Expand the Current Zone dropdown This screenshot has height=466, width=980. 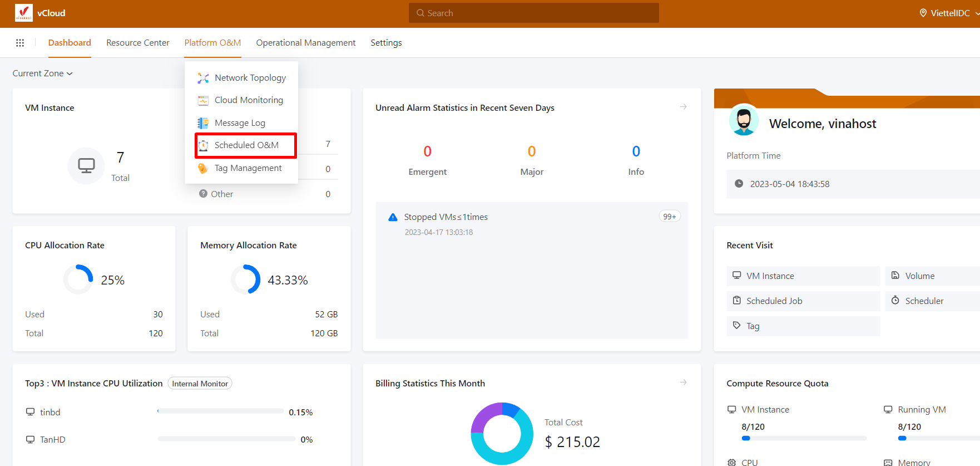coord(43,73)
